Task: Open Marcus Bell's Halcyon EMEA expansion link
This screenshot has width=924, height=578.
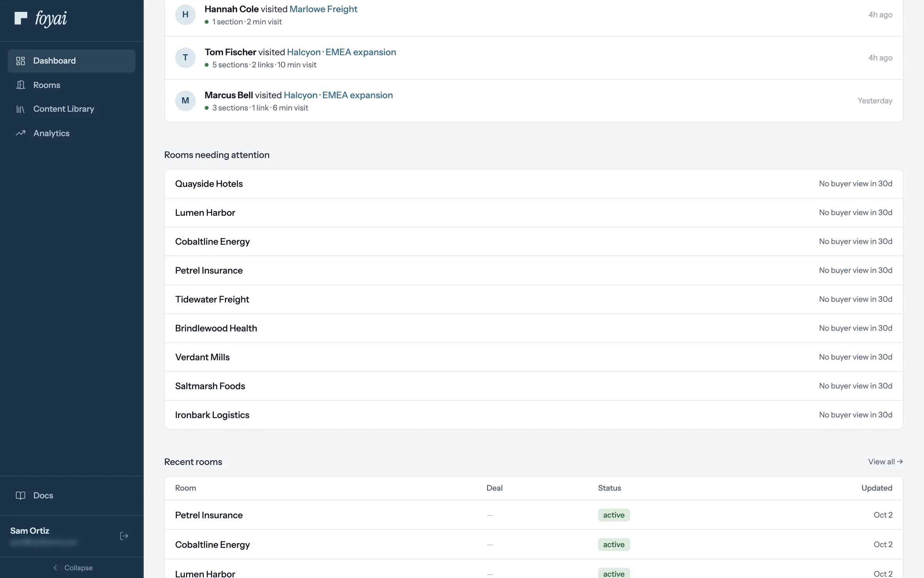Action: (338, 95)
